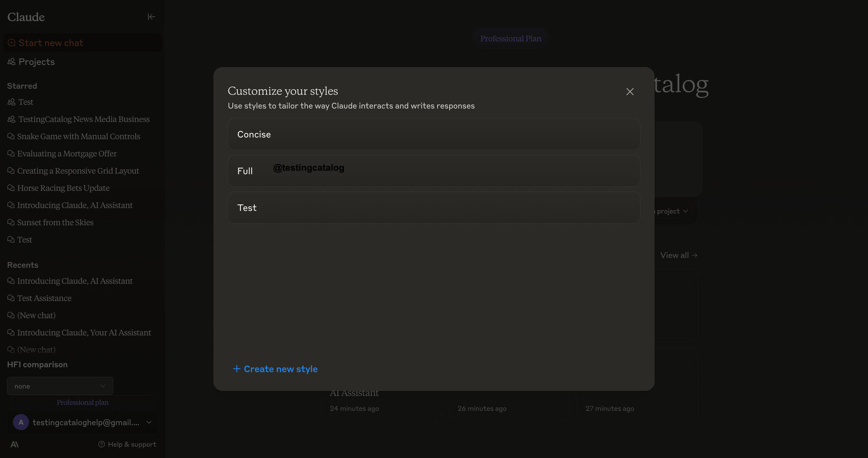Click Create new style
Viewport: 868px width, 458px height.
pos(275,369)
